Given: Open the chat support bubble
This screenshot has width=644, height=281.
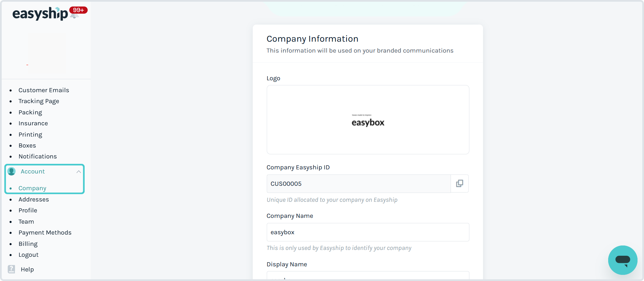Looking at the screenshot, I should pyautogui.click(x=623, y=260).
